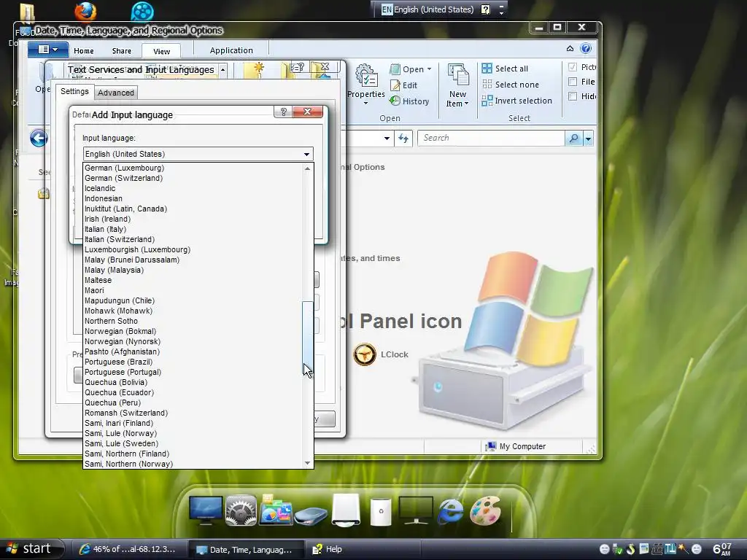Open the paint palette icon in the dock
Viewport: 747px width, 560px height.
(x=485, y=510)
